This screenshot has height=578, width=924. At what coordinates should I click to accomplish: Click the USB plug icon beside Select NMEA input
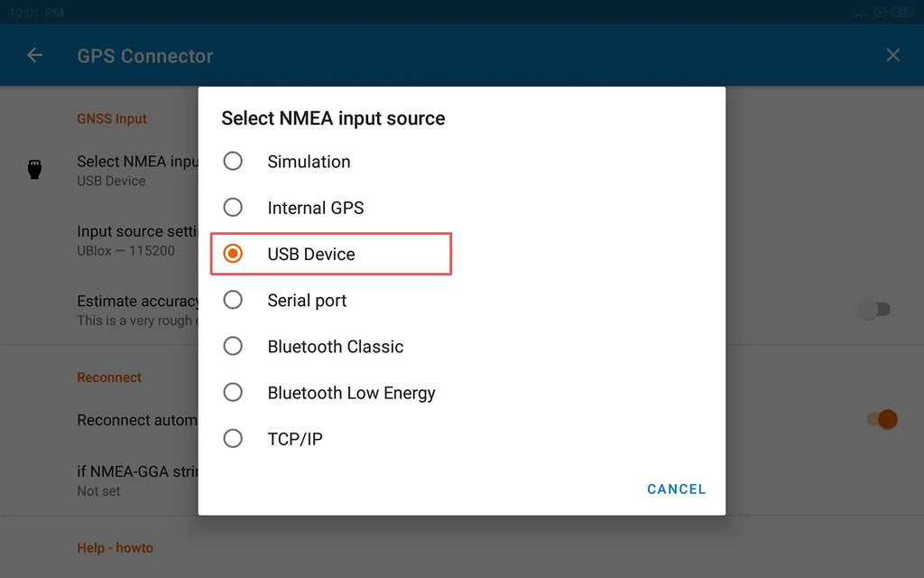click(35, 169)
